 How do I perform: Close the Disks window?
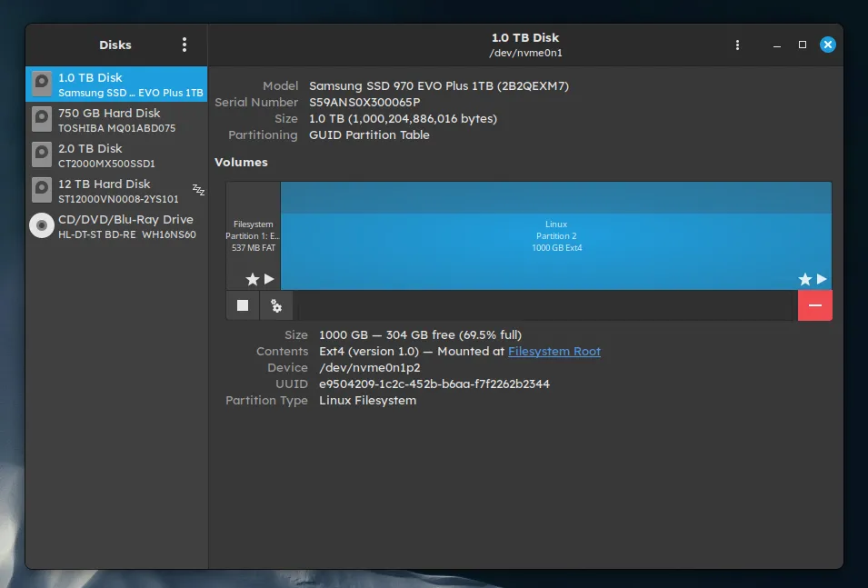[827, 45]
